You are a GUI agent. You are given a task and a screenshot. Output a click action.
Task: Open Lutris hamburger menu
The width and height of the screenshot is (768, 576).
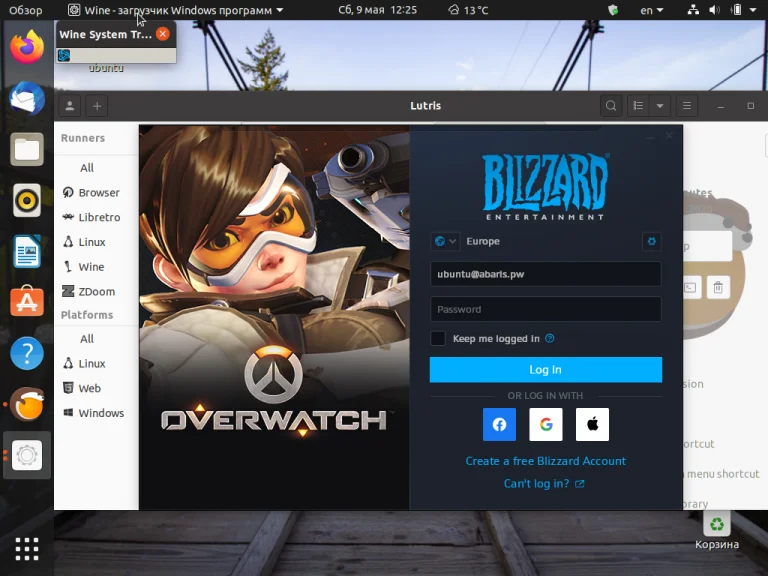[x=687, y=106]
